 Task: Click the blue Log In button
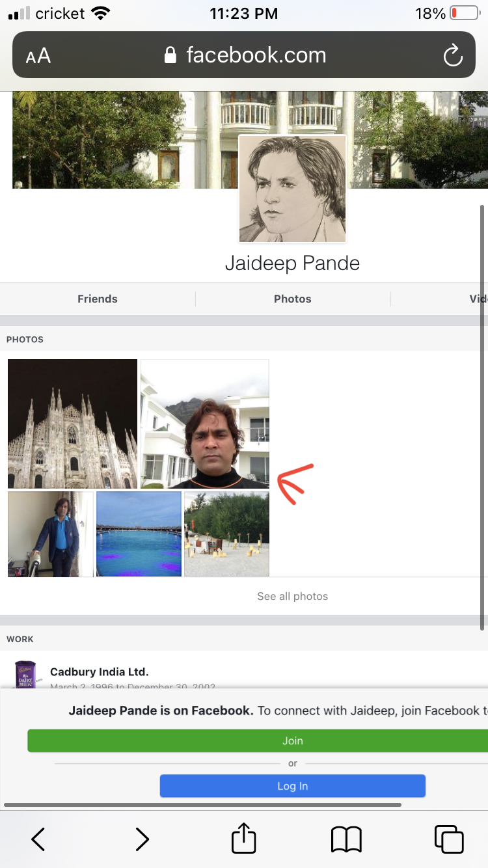pyautogui.click(x=293, y=786)
